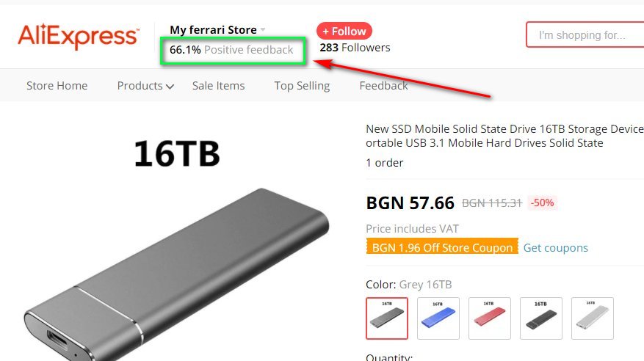Pick the black 16TB drive variant

(x=541, y=318)
